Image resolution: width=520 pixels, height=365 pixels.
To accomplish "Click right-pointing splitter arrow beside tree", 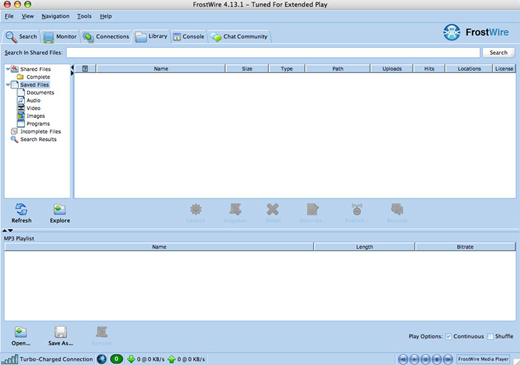I will coord(72,73).
